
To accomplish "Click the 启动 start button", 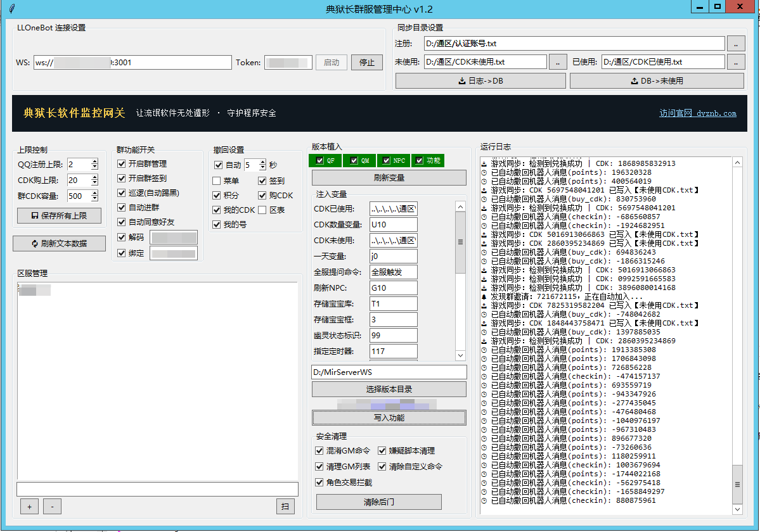I will point(332,63).
